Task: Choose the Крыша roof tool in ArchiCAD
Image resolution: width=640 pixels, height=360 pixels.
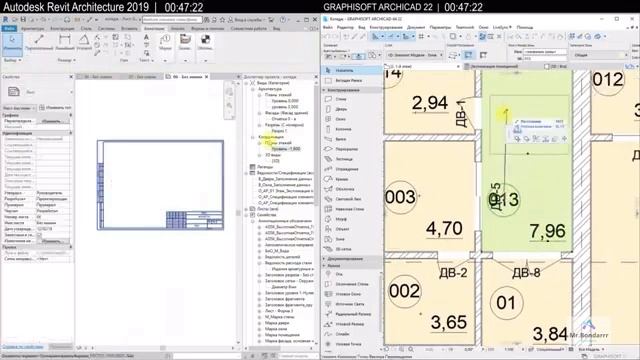Action: 352,179
